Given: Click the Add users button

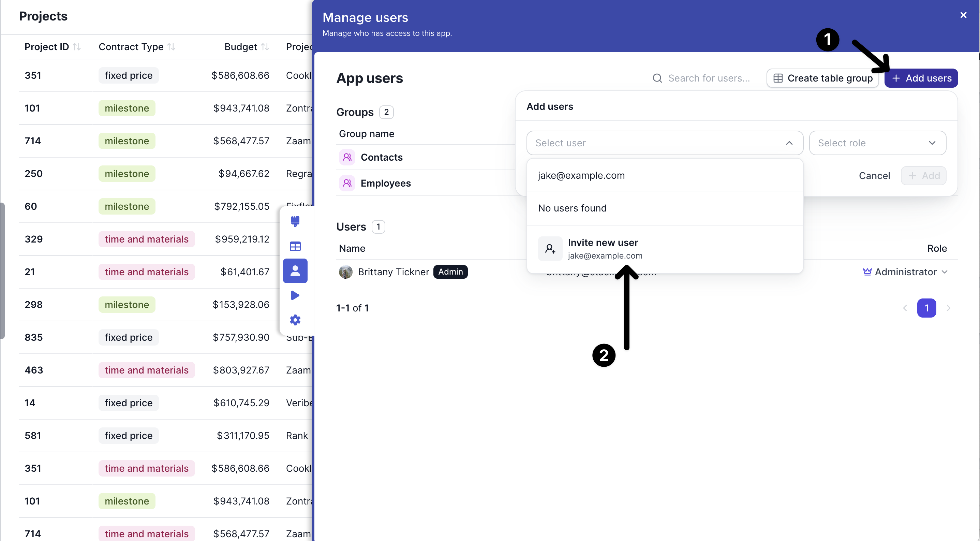Looking at the screenshot, I should pos(921,78).
